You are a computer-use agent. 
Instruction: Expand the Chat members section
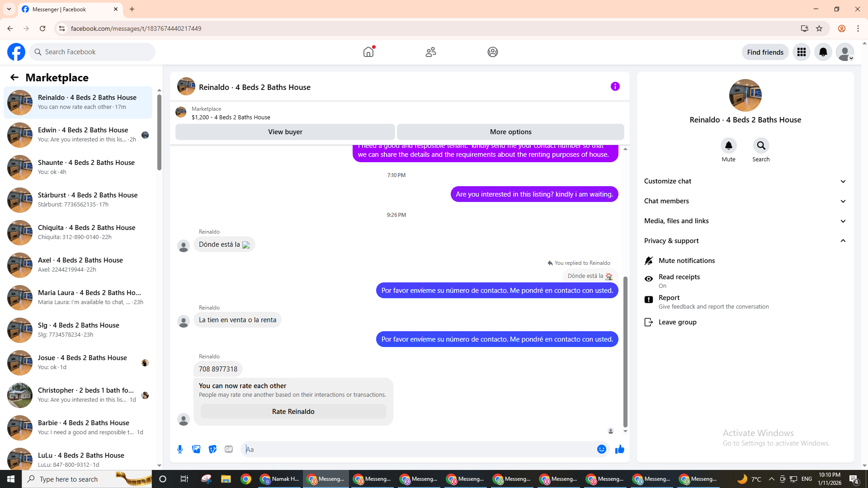click(745, 201)
